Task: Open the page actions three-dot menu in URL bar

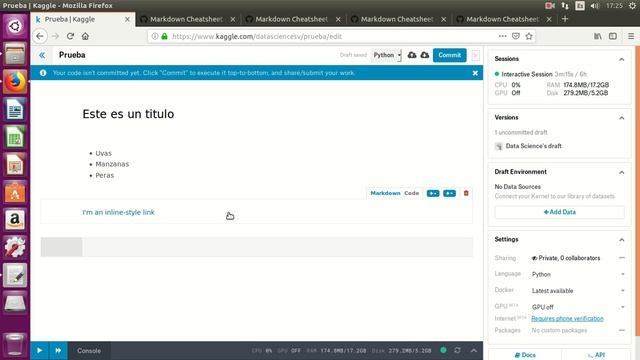Action: (502, 36)
